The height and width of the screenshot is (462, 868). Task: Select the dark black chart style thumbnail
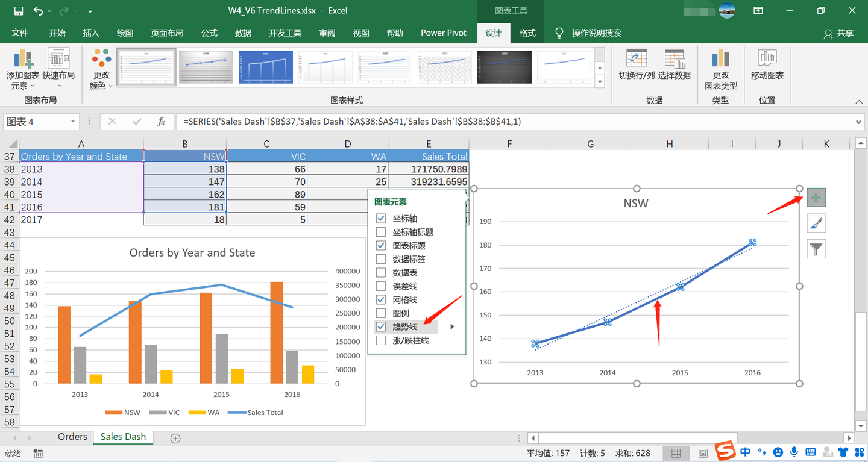504,67
